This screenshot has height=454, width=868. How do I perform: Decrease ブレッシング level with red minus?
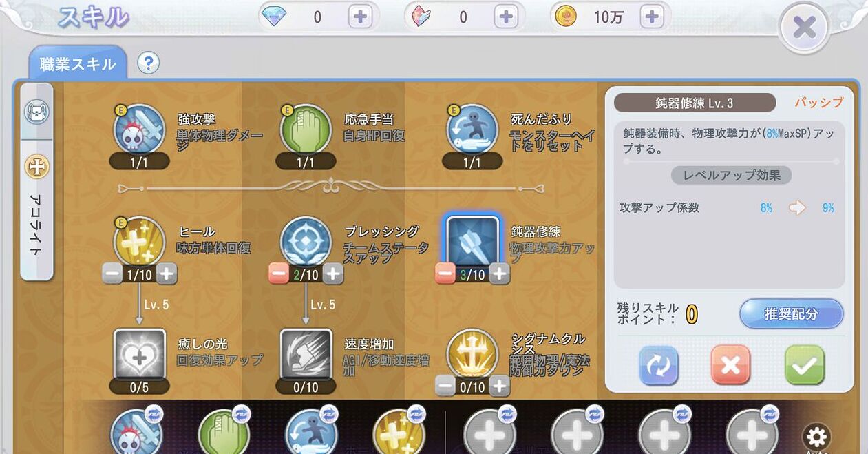point(278,274)
